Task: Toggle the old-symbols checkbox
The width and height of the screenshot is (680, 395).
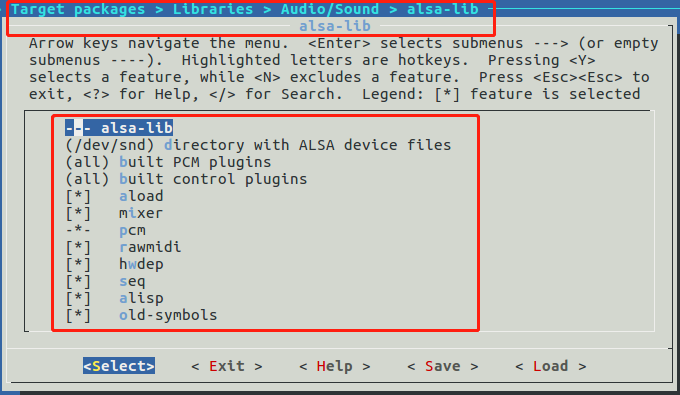Action: pos(78,315)
